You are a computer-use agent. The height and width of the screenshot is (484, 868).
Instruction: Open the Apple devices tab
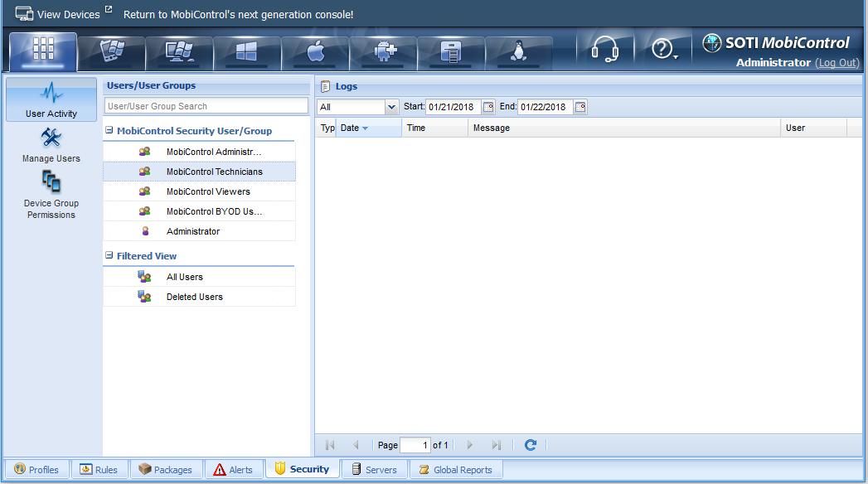pyautogui.click(x=315, y=53)
